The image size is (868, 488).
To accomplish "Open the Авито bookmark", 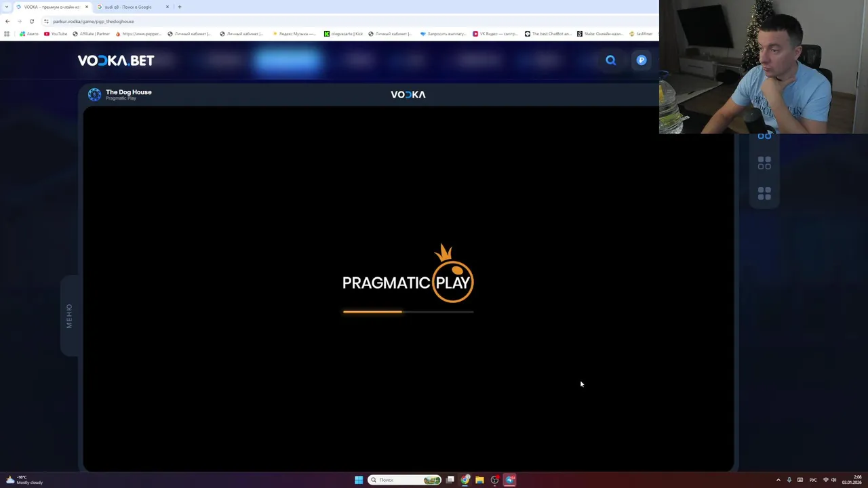I will click(x=29, y=33).
